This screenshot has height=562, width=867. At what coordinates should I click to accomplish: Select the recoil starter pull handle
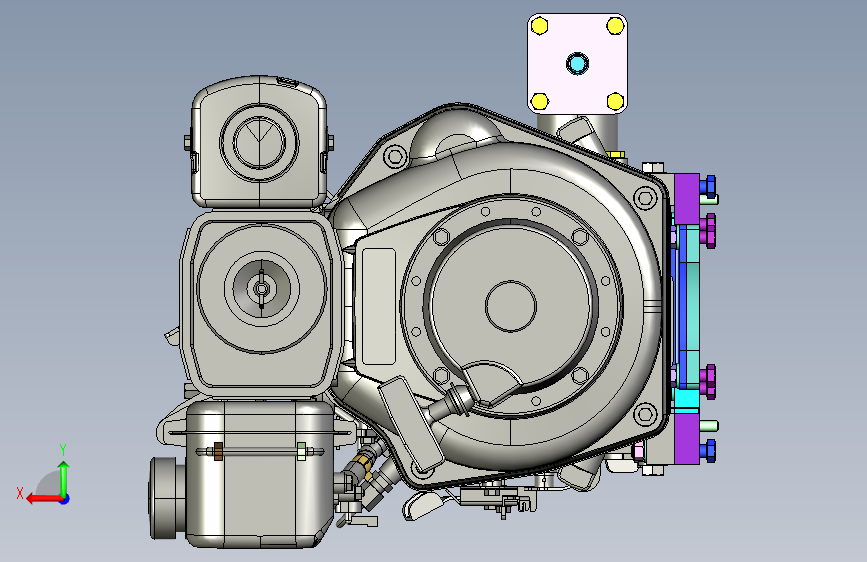412,424
